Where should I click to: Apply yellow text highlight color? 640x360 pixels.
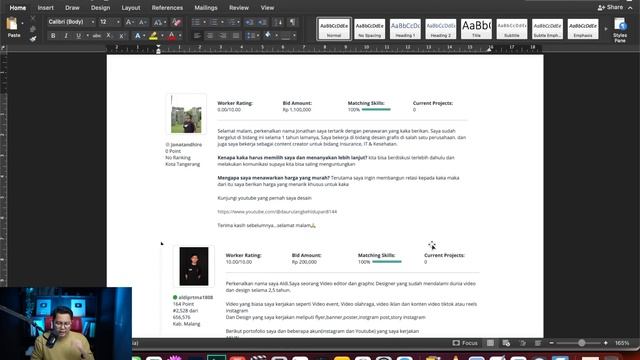point(153,36)
